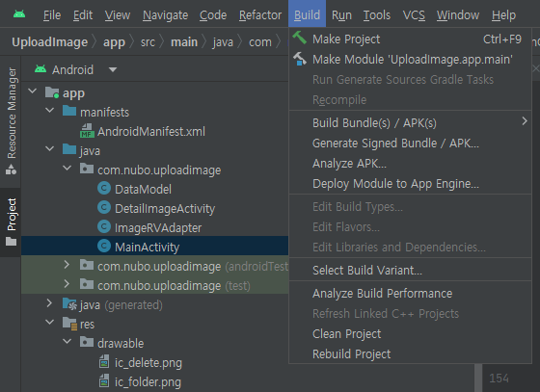Viewport: 540px width, 392px height.
Task: Click the Make Project hammer icon
Action: pos(300,38)
